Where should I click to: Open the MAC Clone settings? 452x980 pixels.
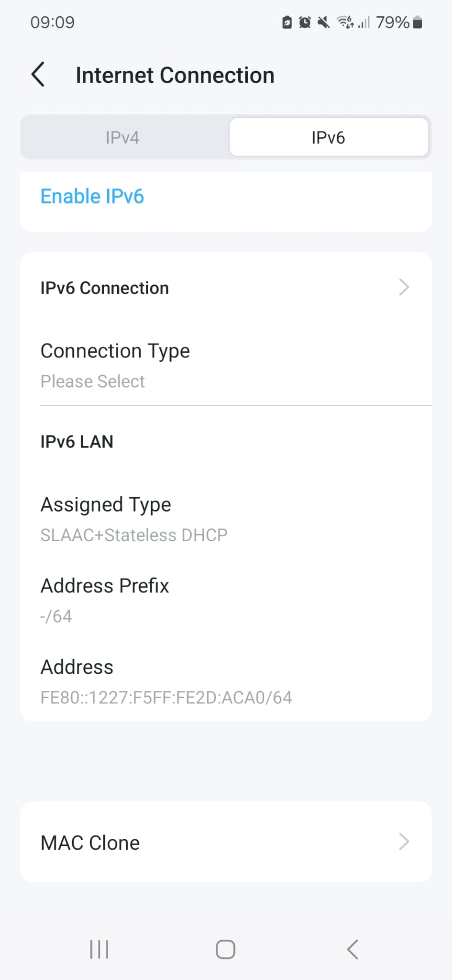(x=226, y=842)
